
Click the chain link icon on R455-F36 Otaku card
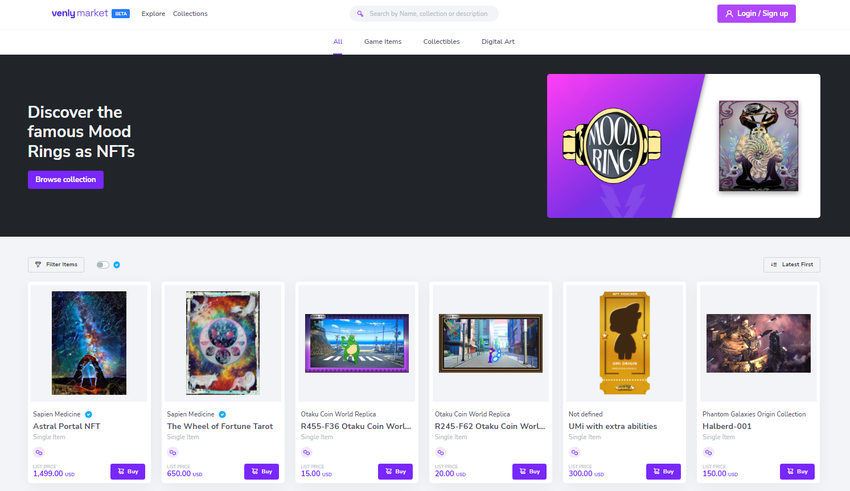click(306, 452)
